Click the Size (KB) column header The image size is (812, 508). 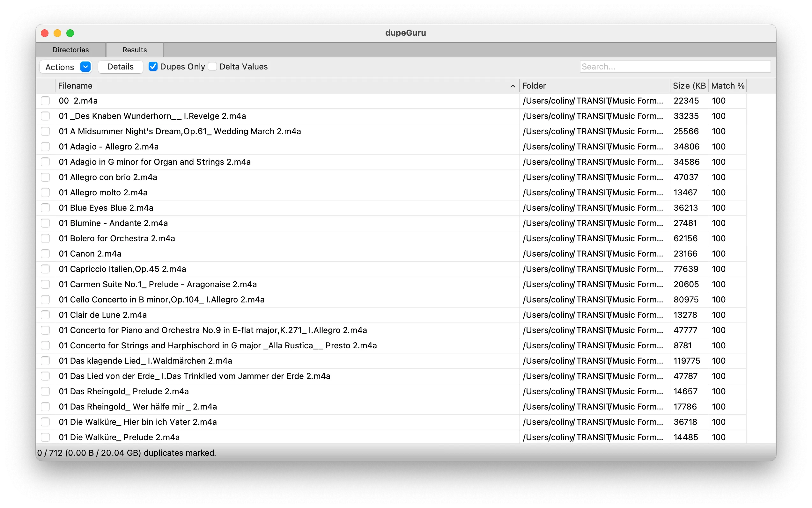point(689,86)
